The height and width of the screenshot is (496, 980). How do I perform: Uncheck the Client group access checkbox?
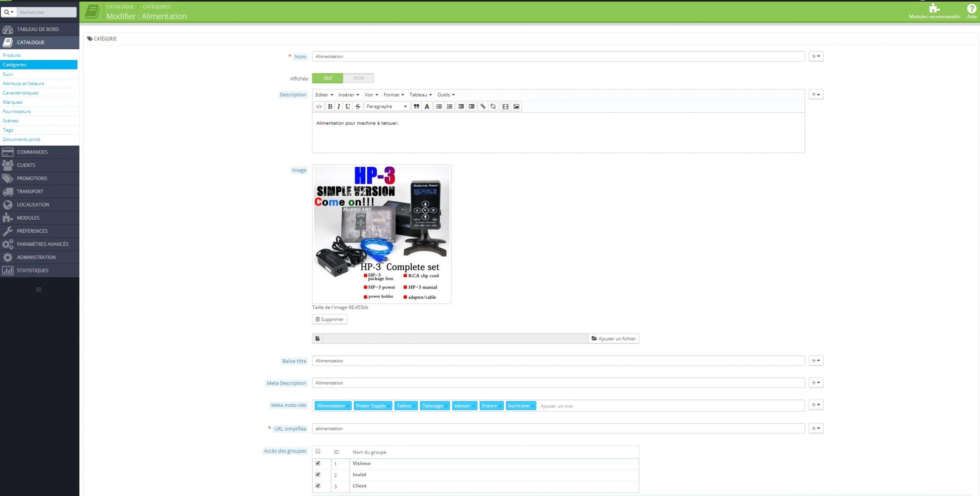318,486
